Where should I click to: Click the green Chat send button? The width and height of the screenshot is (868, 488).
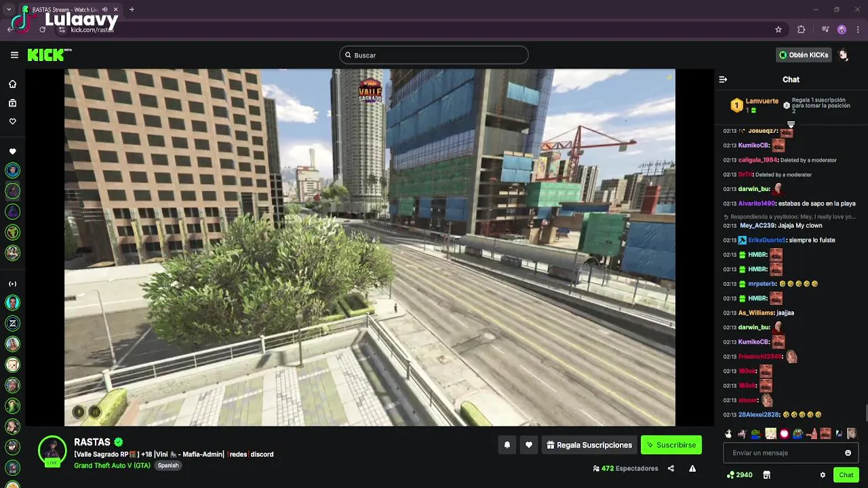(846, 475)
